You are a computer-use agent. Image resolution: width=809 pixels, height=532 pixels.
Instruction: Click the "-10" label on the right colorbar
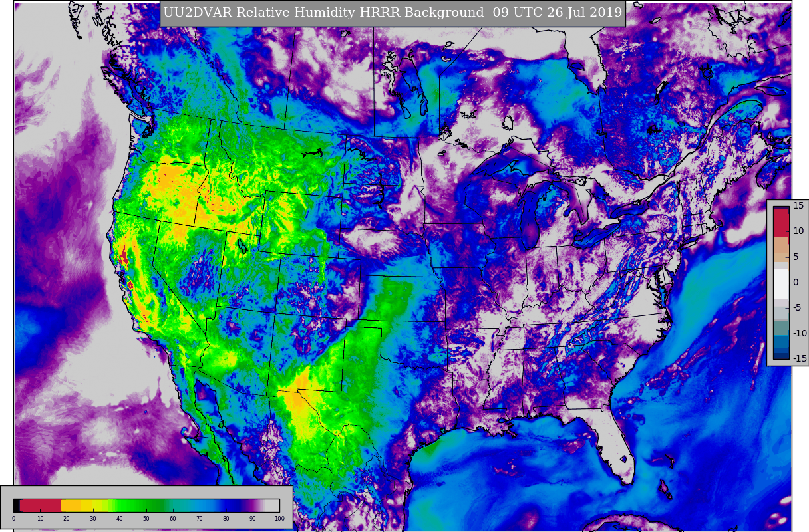click(x=800, y=333)
